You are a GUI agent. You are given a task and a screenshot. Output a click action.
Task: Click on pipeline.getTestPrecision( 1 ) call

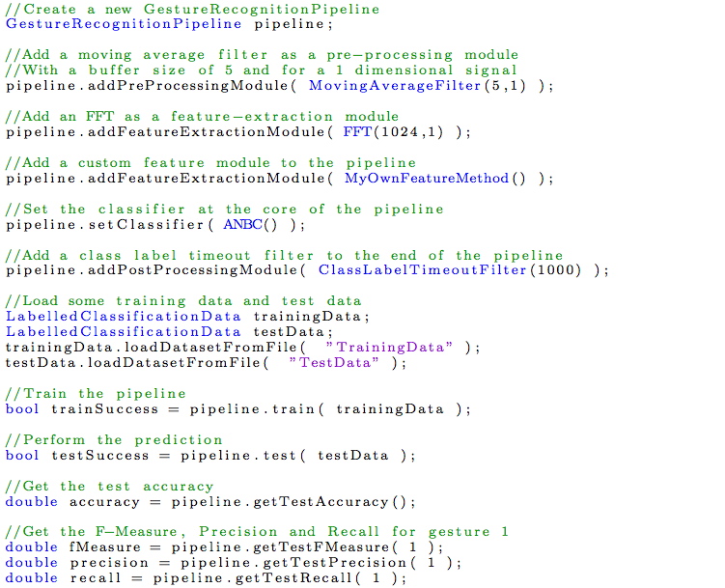(321, 563)
